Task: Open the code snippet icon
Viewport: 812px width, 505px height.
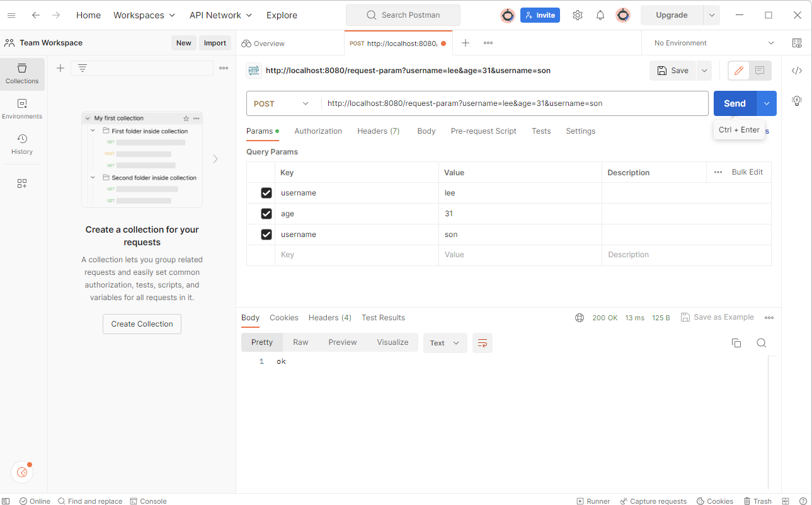Action: click(x=797, y=71)
